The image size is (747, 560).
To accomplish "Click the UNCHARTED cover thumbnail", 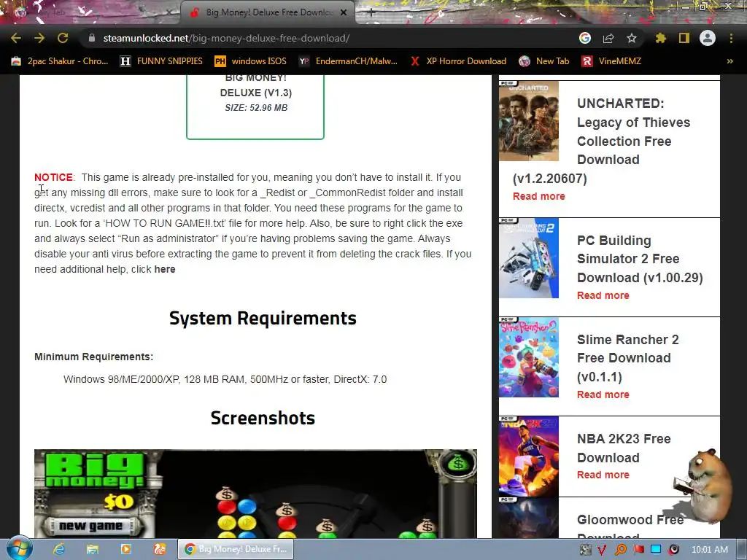I will (x=529, y=121).
